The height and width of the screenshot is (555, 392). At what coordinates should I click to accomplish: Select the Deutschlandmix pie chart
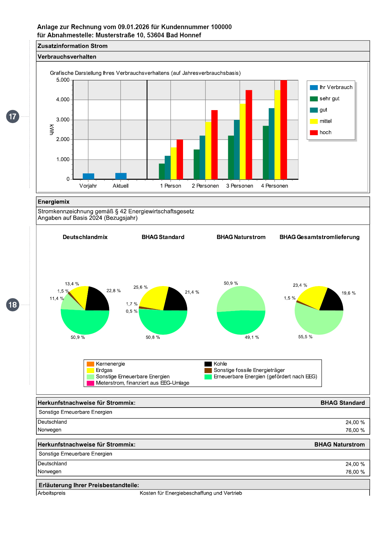[x=85, y=310]
